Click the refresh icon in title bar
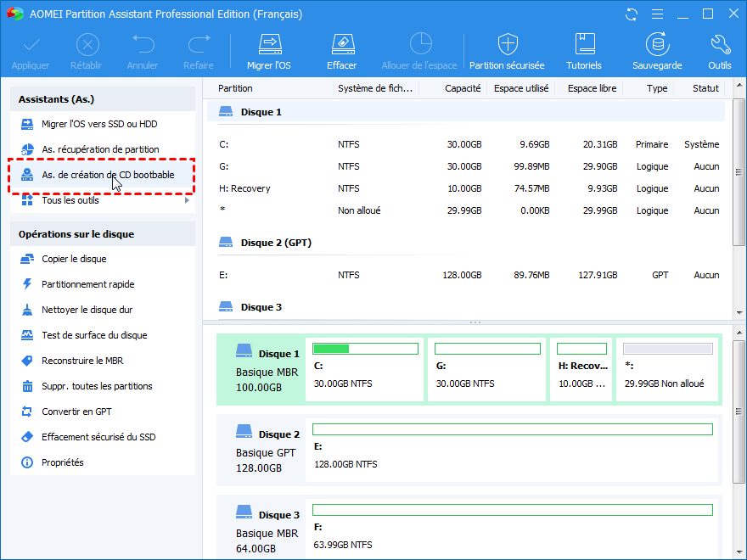747x560 pixels. point(631,14)
